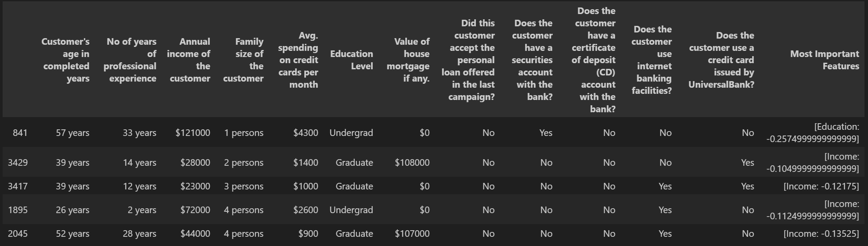The width and height of the screenshot is (868, 246).
Task: Click row index 2045
Action: [18, 234]
